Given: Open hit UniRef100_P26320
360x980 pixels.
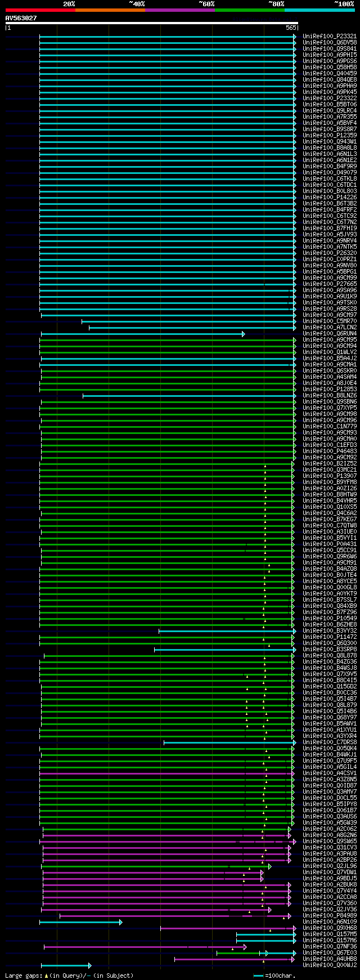Looking at the screenshot, I should [x=330, y=253].
